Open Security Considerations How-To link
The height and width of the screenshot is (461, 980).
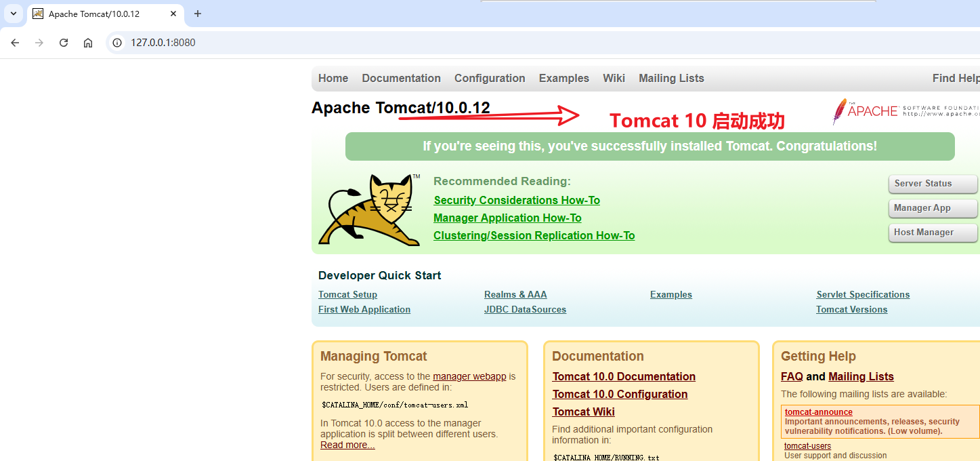tap(517, 200)
